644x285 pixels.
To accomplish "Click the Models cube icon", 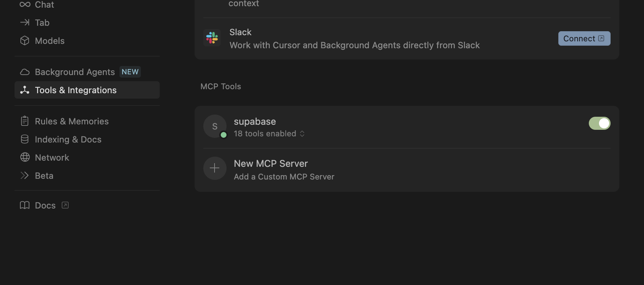I will coord(25,41).
